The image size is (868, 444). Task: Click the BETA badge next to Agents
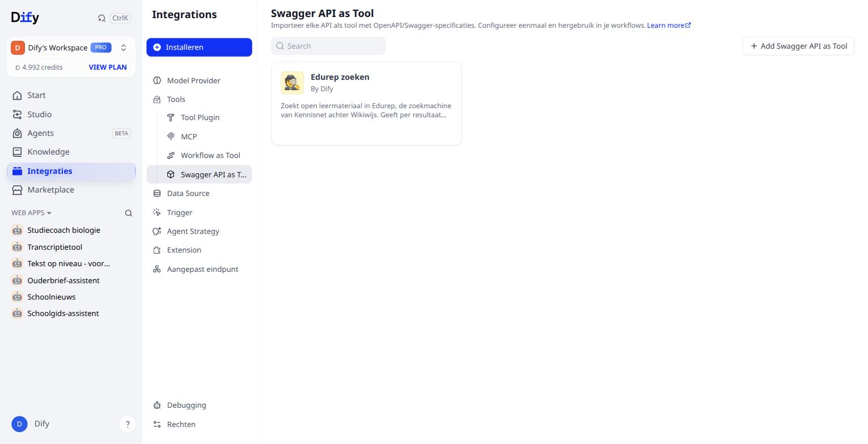point(121,134)
